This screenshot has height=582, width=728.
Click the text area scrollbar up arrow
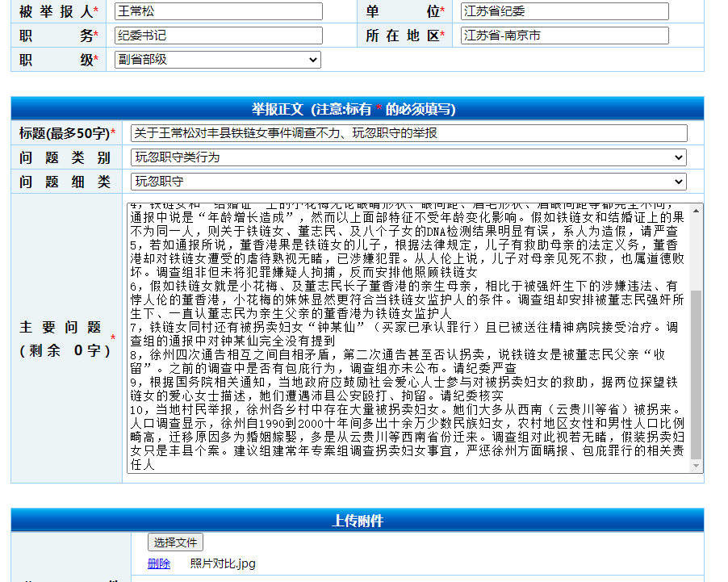[x=696, y=211]
